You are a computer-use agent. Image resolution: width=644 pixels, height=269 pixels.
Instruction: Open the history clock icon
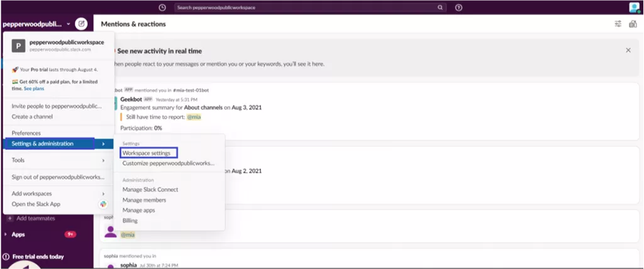[x=162, y=8]
